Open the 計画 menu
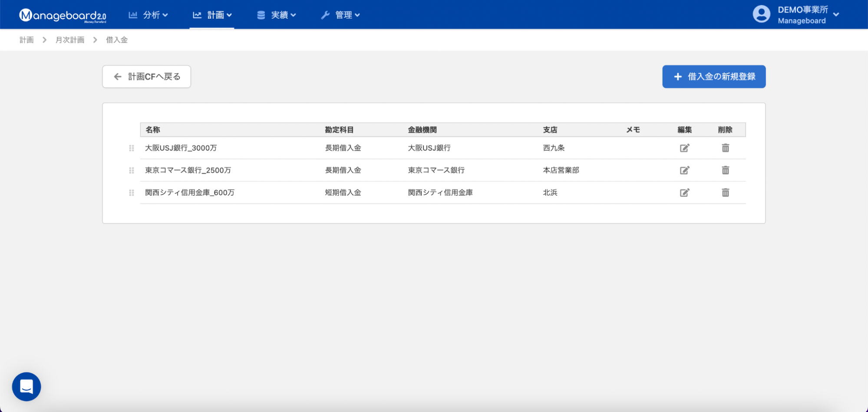The width and height of the screenshot is (868, 412). coord(212,15)
